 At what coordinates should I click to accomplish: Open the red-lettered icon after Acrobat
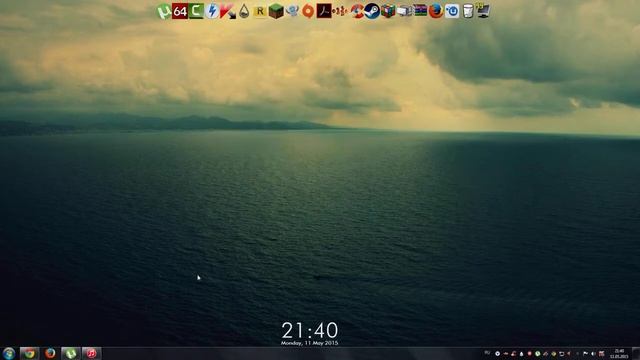pos(340,11)
